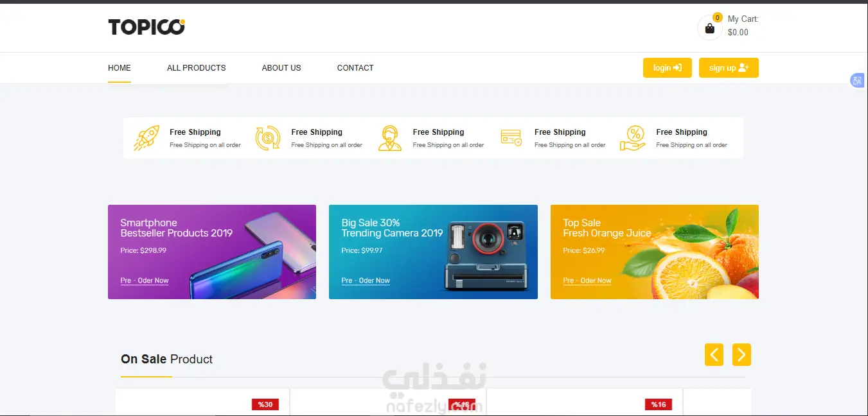Viewport: 868px width, 416px height.
Task: Open the HOME menu item
Action: pyautogui.click(x=120, y=67)
